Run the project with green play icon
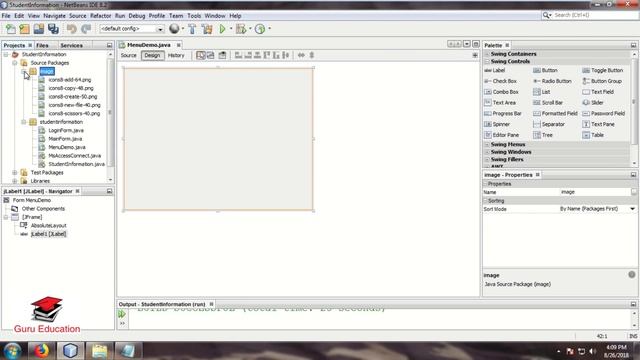 pyautogui.click(x=222, y=29)
